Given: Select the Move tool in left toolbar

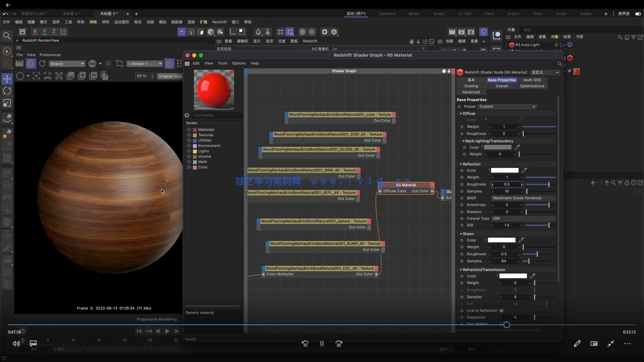Looking at the screenshot, I should pos(7,79).
